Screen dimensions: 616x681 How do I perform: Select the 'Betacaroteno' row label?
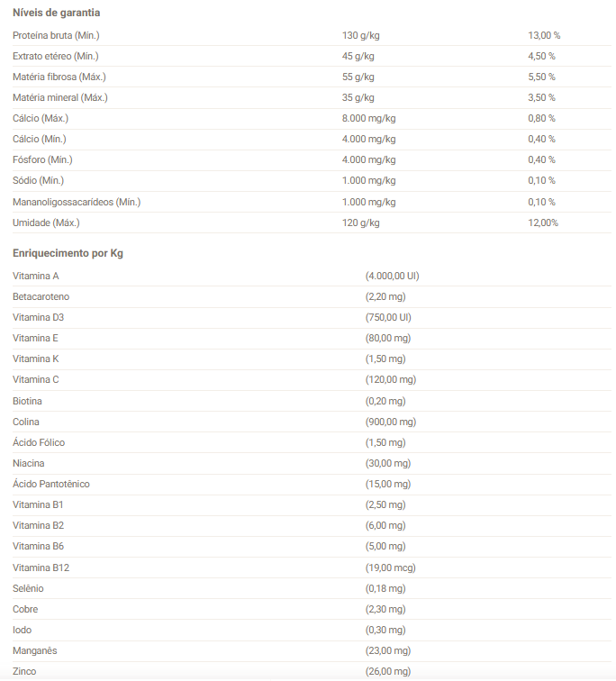point(41,296)
